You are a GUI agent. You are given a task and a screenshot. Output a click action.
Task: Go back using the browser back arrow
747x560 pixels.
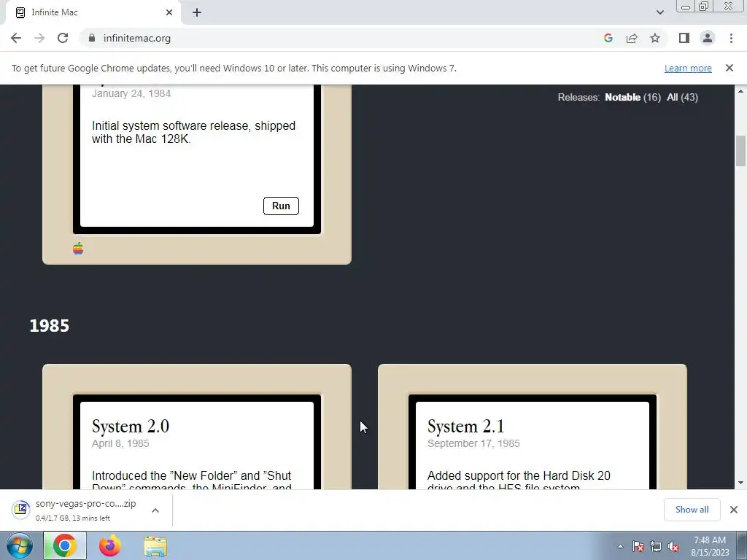16,38
